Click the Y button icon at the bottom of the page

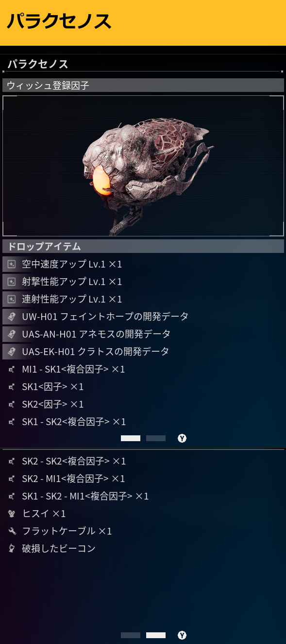(182, 635)
